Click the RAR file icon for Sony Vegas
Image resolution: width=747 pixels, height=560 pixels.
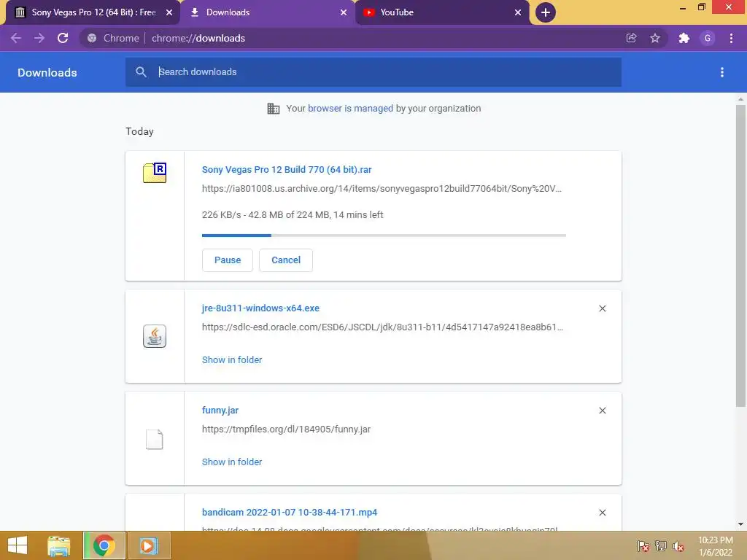[x=155, y=173]
